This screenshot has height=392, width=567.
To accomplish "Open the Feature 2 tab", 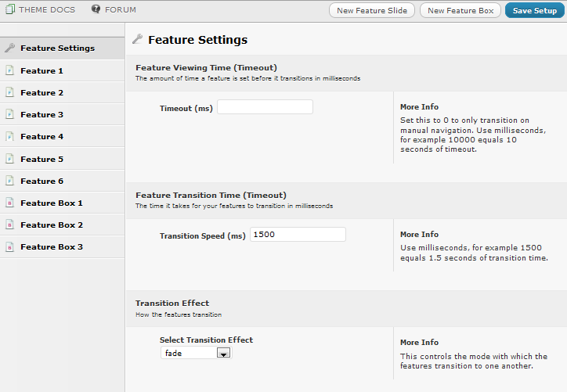I will point(62,92).
